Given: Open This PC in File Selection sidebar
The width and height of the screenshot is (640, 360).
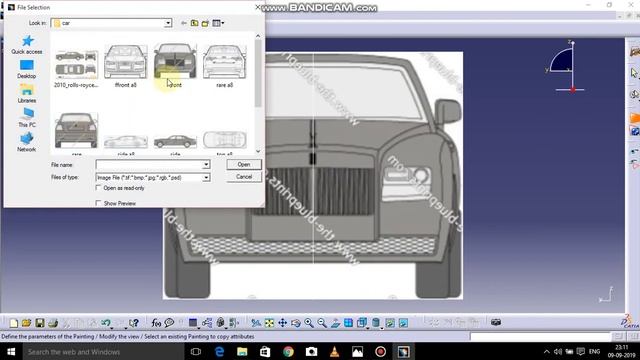Looking at the screenshot, I should tap(27, 118).
